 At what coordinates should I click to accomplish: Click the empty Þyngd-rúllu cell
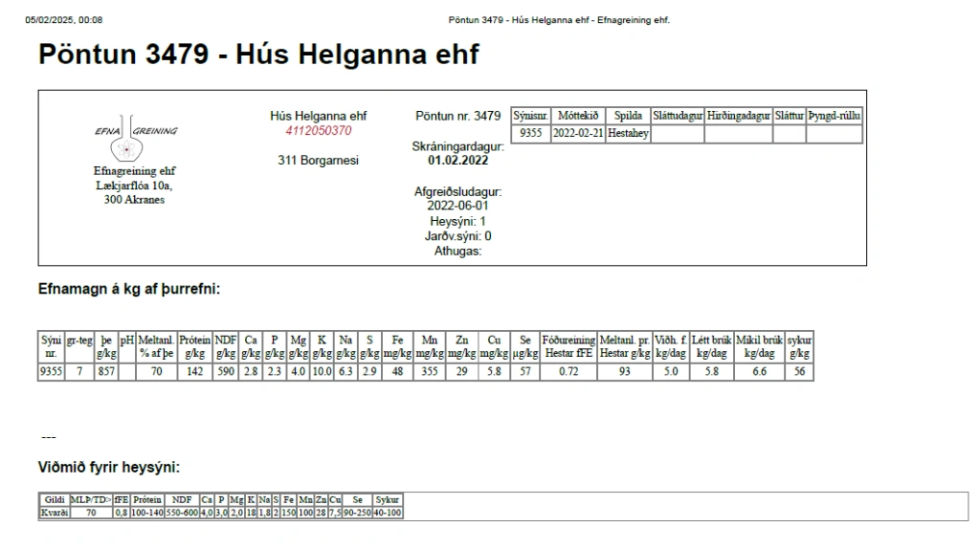tap(834, 134)
